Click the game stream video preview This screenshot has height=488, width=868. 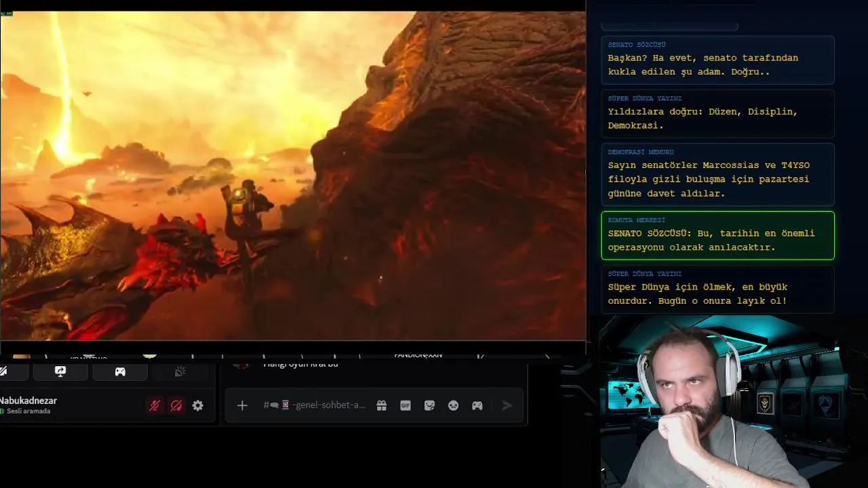(293, 175)
